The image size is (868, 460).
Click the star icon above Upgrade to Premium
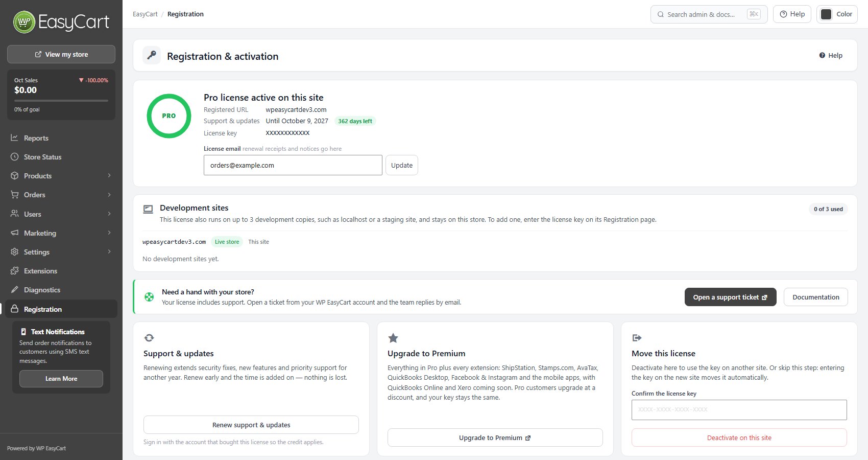coord(393,338)
